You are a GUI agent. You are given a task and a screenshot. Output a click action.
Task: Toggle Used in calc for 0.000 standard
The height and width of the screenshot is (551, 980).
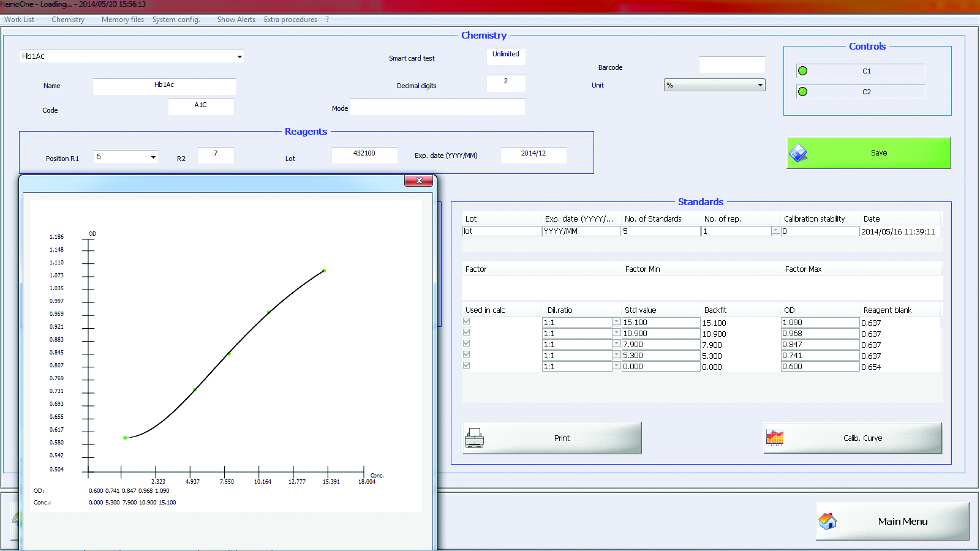[467, 365]
